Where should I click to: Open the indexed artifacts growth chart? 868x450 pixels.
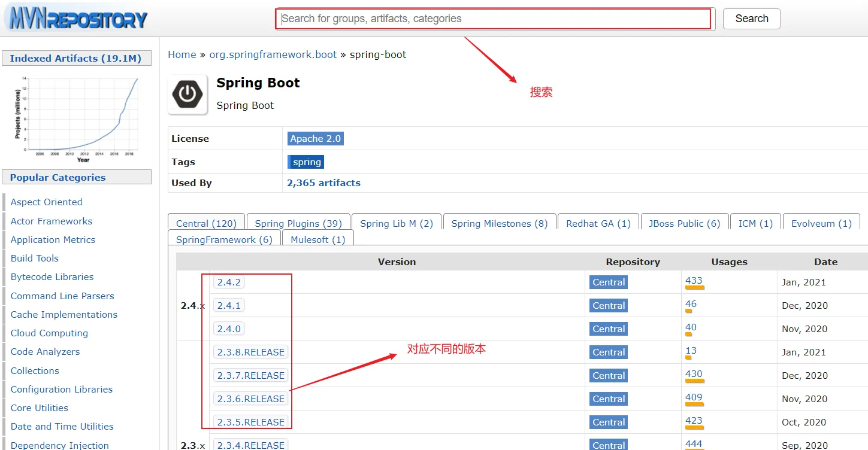pos(77,118)
